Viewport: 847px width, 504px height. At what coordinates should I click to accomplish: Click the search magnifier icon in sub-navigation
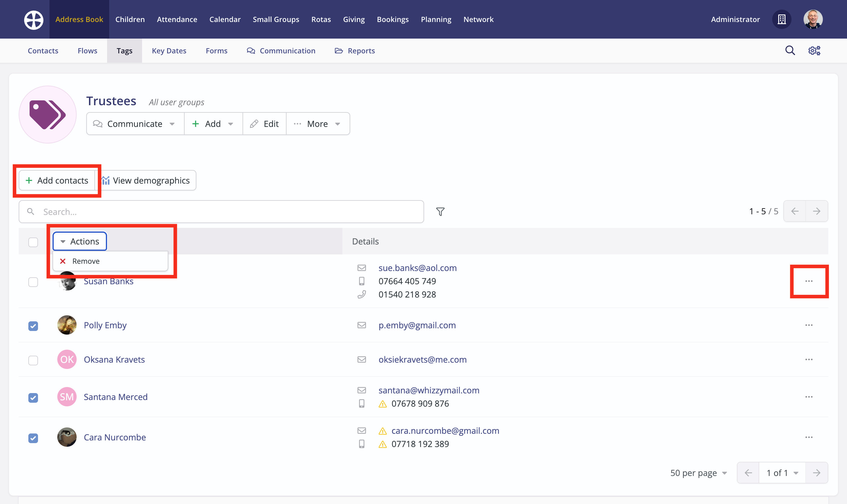click(790, 51)
